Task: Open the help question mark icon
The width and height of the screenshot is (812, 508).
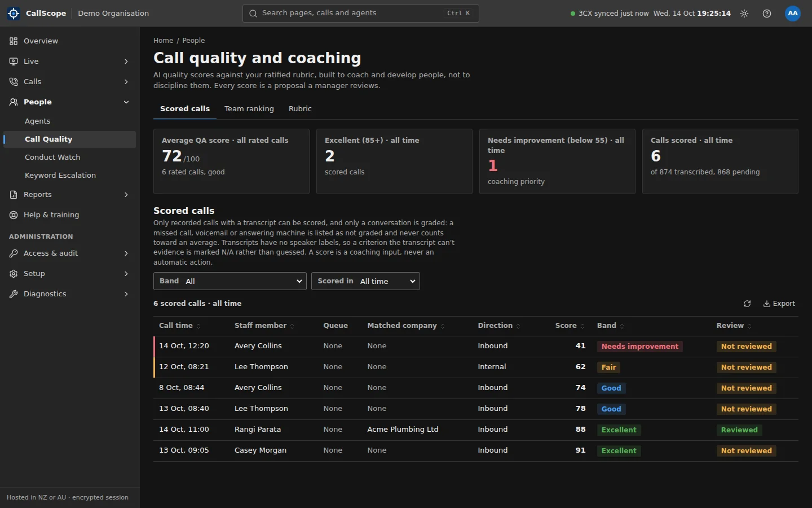Action: point(767,14)
